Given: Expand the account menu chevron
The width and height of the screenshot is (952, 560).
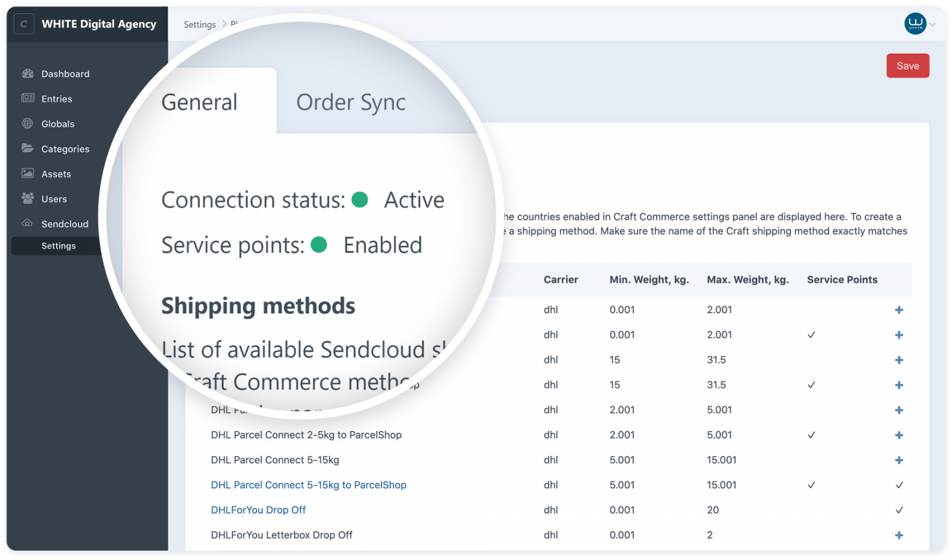Looking at the screenshot, I should tap(933, 25).
